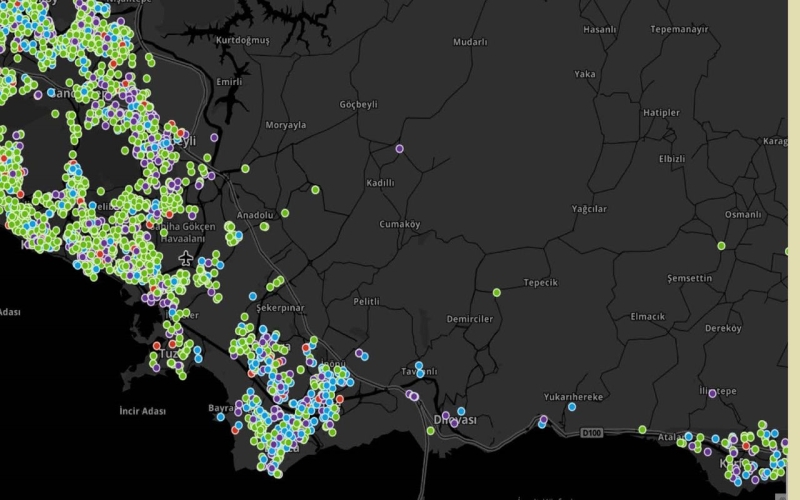Select the Göçbeyli map label
Viewport: 800px width, 500px height.
pyautogui.click(x=360, y=105)
